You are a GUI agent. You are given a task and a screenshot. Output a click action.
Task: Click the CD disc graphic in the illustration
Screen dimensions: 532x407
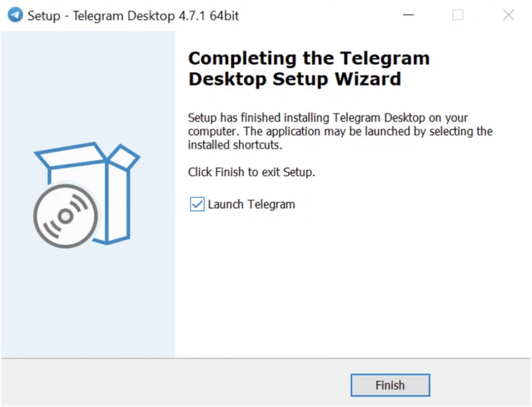(65, 216)
